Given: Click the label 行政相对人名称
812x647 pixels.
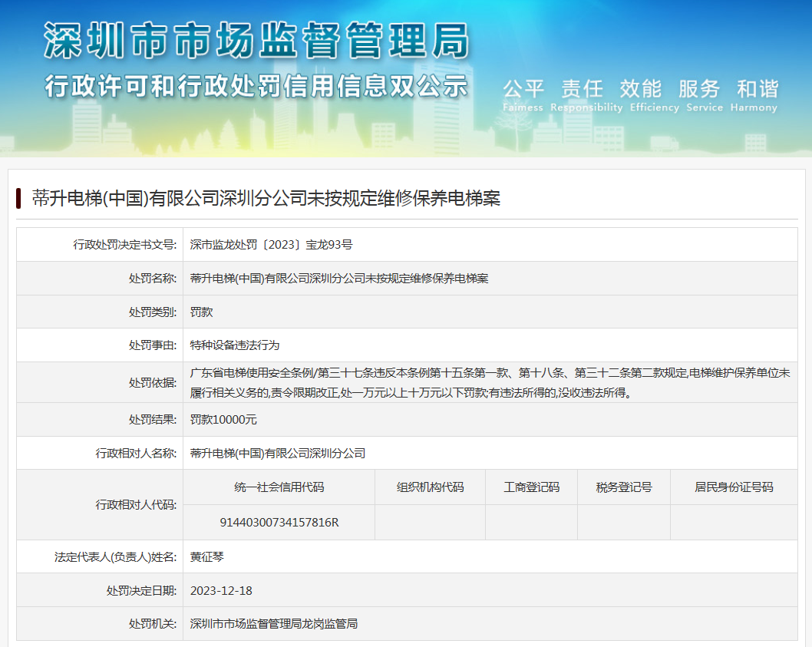Looking at the screenshot, I should (x=136, y=454).
